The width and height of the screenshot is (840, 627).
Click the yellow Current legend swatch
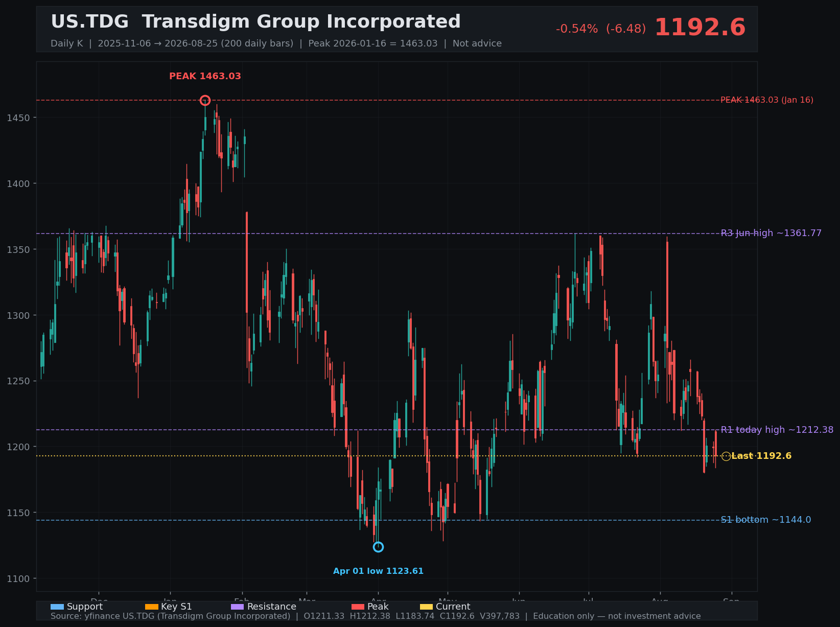[x=426, y=607]
